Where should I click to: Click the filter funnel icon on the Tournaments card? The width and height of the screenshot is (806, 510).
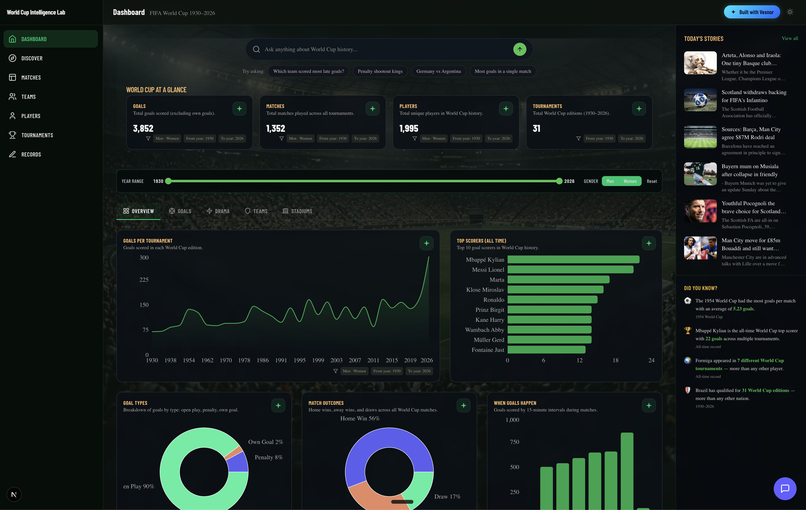point(578,138)
